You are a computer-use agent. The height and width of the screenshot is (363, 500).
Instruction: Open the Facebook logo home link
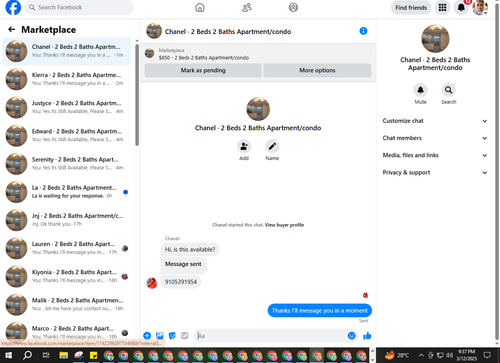coord(13,7)
